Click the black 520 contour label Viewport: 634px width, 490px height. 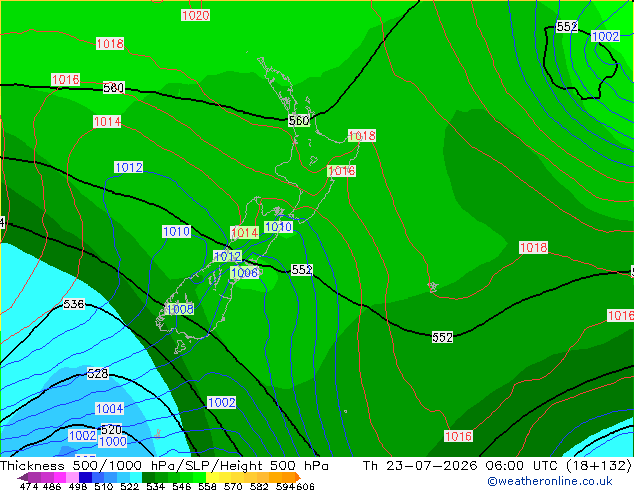point(111,429)
